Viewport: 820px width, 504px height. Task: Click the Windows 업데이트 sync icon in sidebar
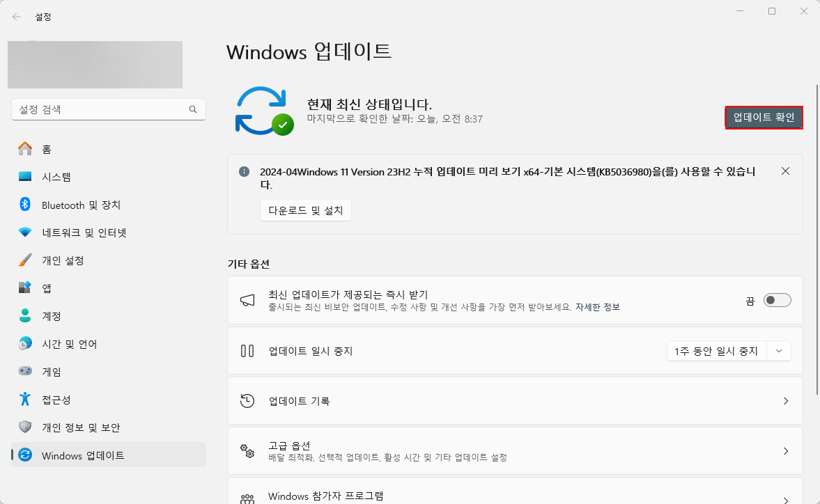(x=25, y=455)
